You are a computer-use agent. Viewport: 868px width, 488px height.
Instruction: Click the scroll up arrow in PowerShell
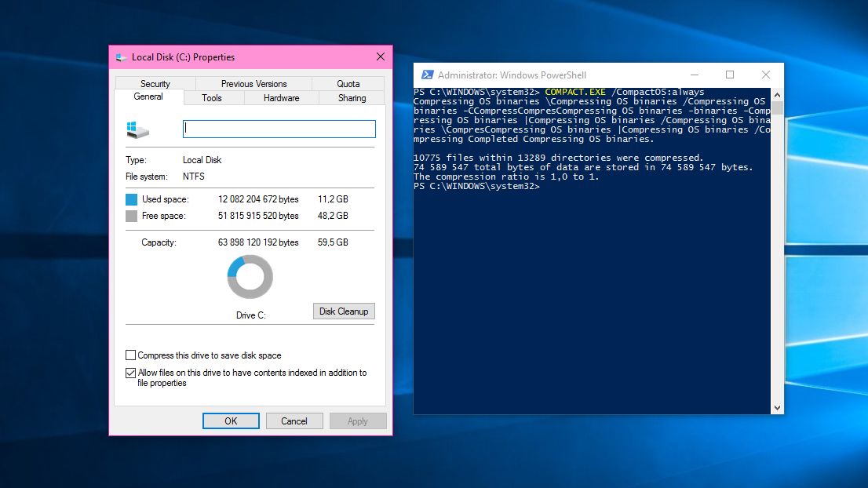click(x=777, y=95)
